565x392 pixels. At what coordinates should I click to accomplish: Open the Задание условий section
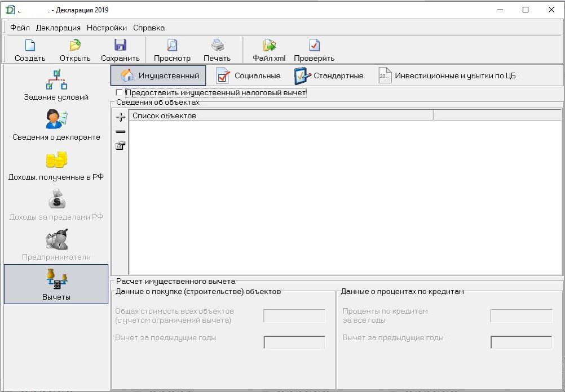coord(56,85)
